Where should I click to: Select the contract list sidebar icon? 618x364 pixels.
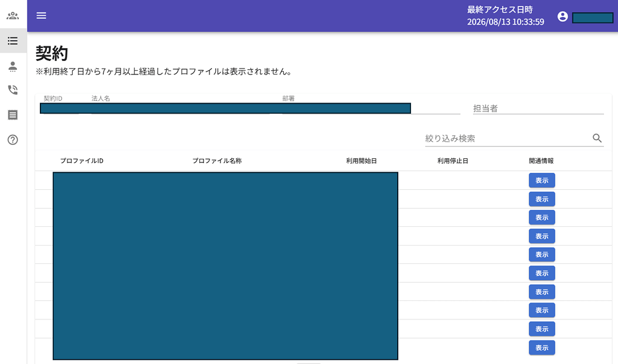tap(13, 40)
